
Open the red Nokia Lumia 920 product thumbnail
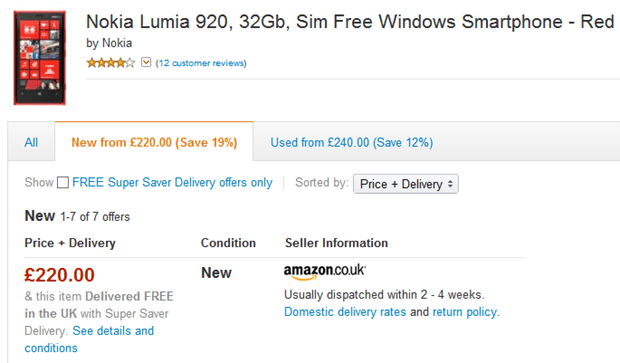point(40,58)
